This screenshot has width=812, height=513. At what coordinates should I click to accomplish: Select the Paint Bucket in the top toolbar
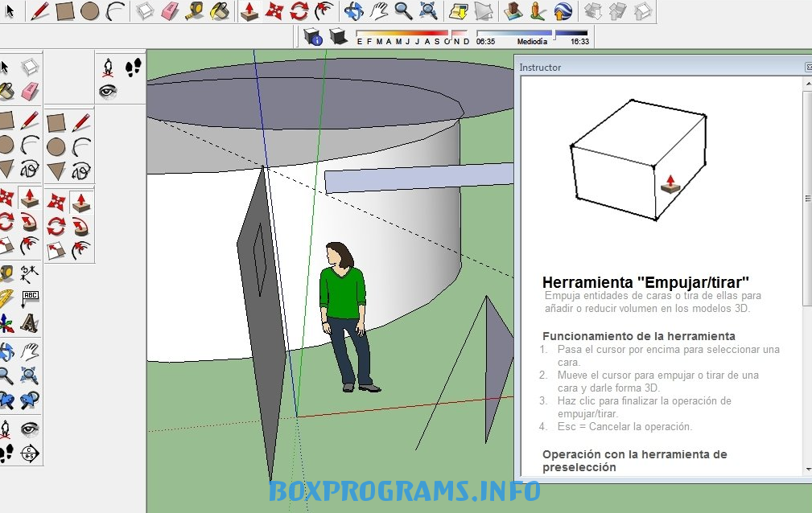(x=220, y=10)
